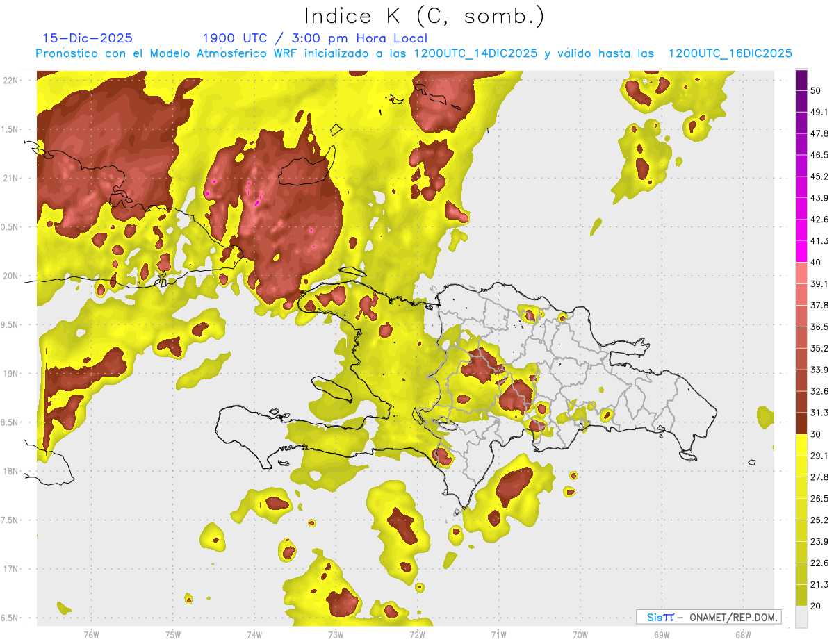Click the colorbar label "35.2"
Viewport: 834px width, 644px height.
coord(819,349)
